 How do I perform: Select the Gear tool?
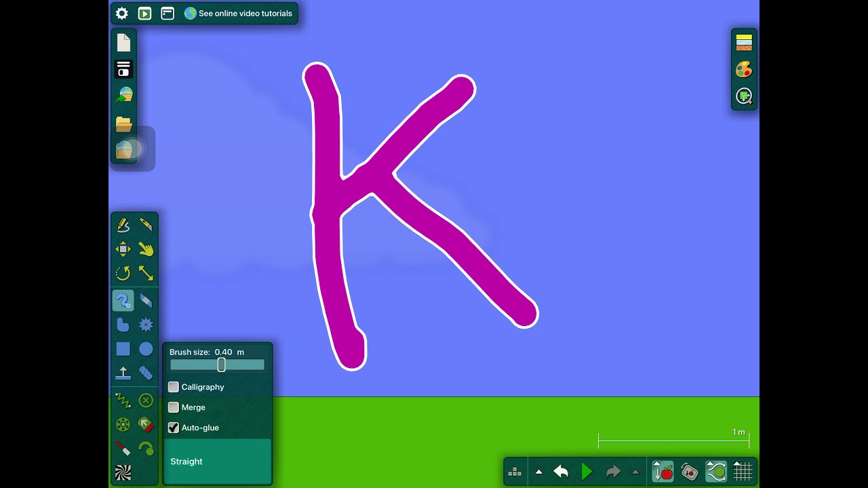click(x=146, y=325)
